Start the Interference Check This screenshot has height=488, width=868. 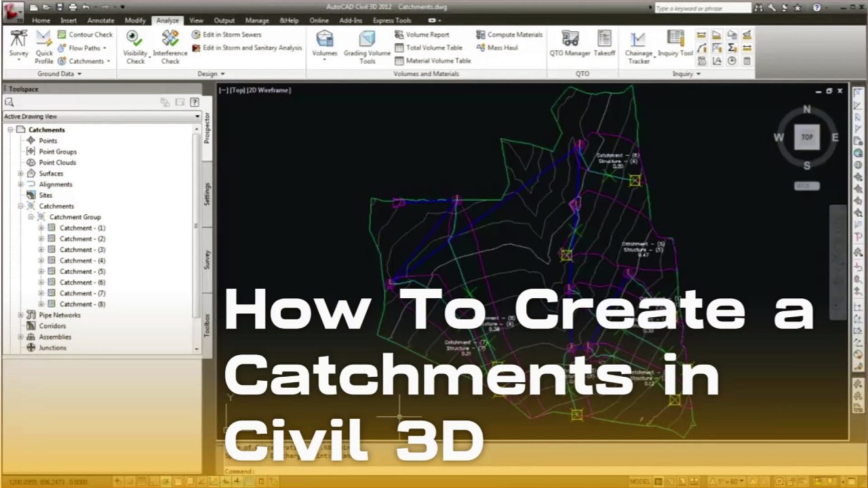click(170, 47)
